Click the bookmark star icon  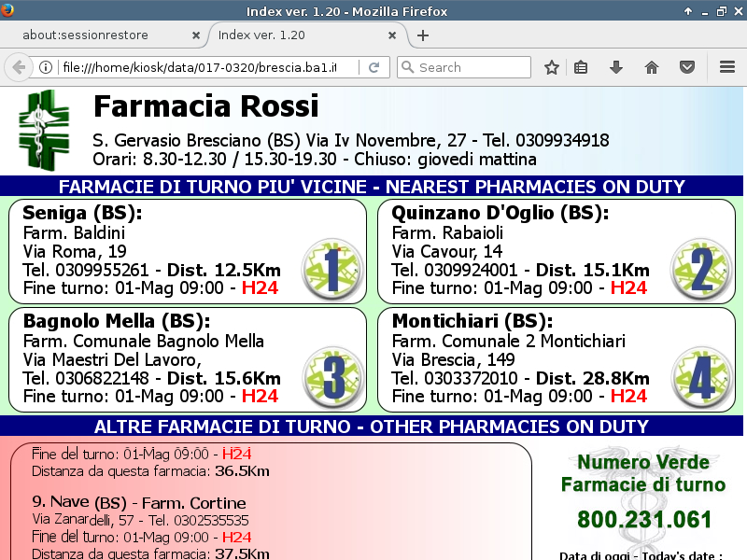(552, 67)
